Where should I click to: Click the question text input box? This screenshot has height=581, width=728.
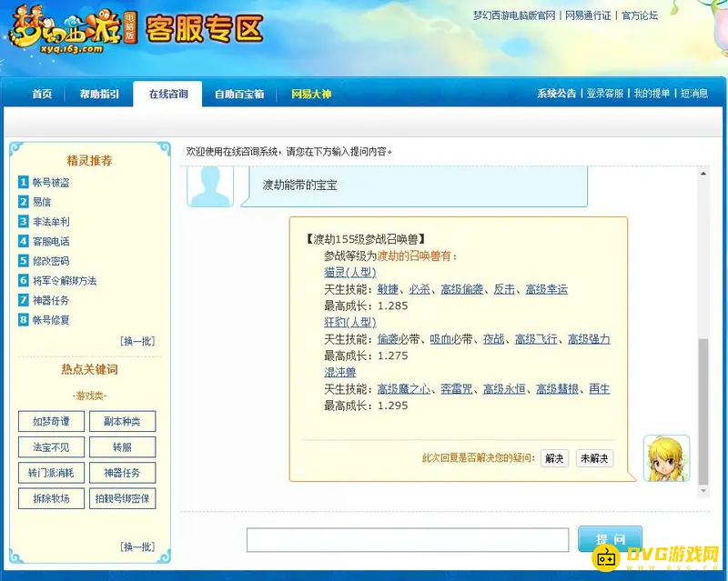408,540
